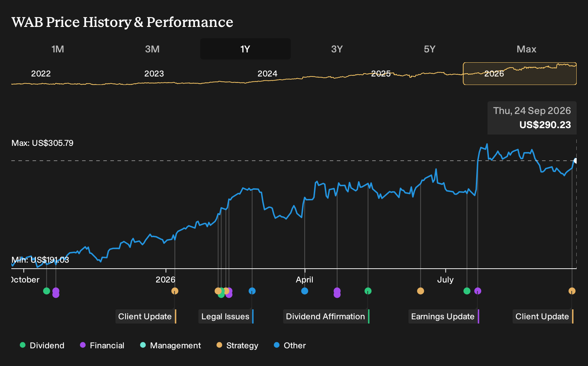588x366 pixels.
Task: Open the rightmost Client Update label
Action: point(543,316)
